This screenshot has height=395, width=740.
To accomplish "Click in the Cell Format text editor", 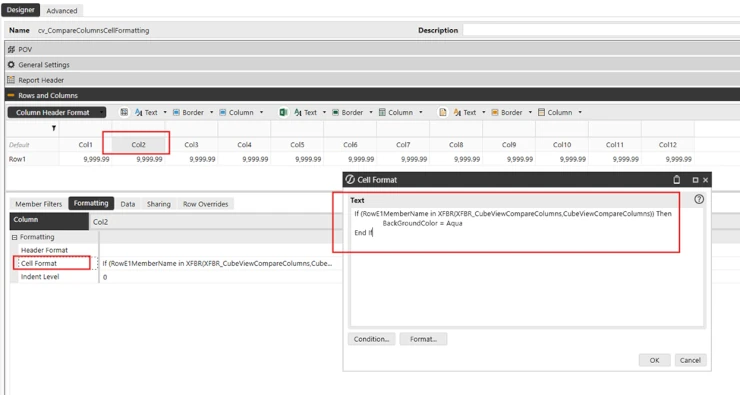I will [x=526, y=267].
